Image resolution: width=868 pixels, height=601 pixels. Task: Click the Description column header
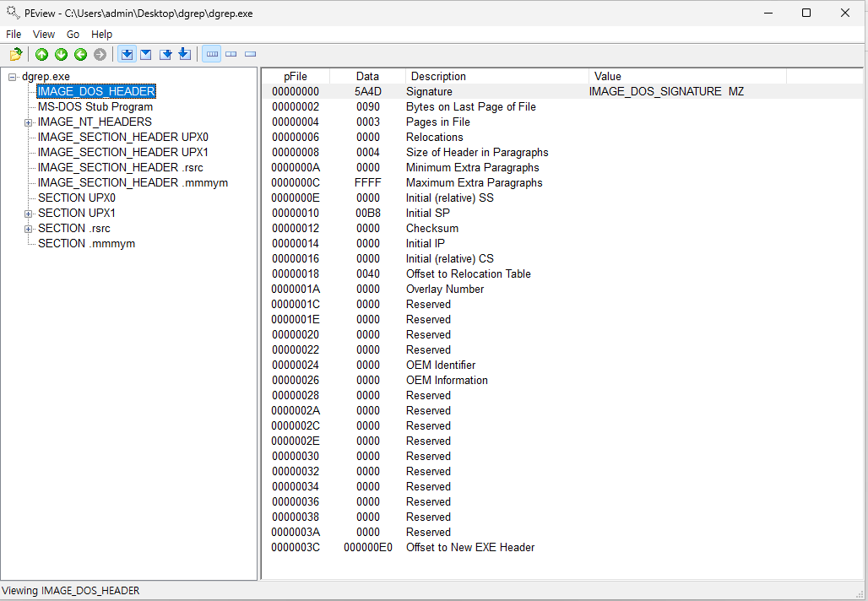tap(497, 76)
